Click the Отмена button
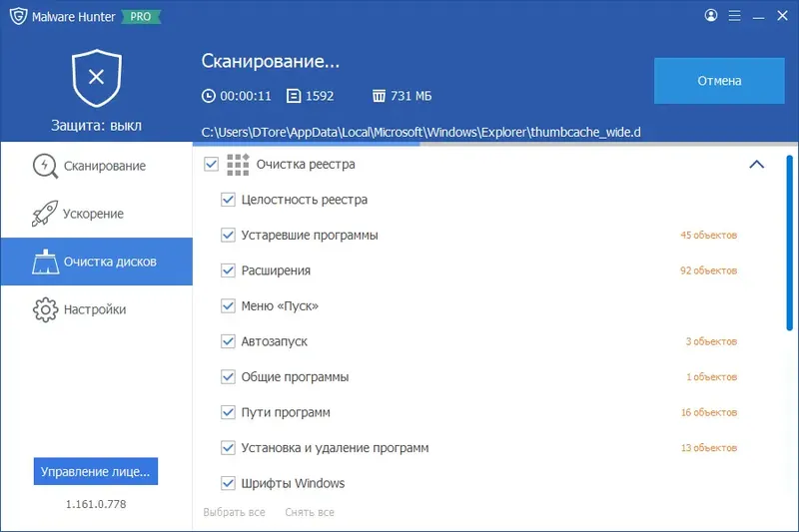This screenshot has height=532, width=799. coord(719,81)
